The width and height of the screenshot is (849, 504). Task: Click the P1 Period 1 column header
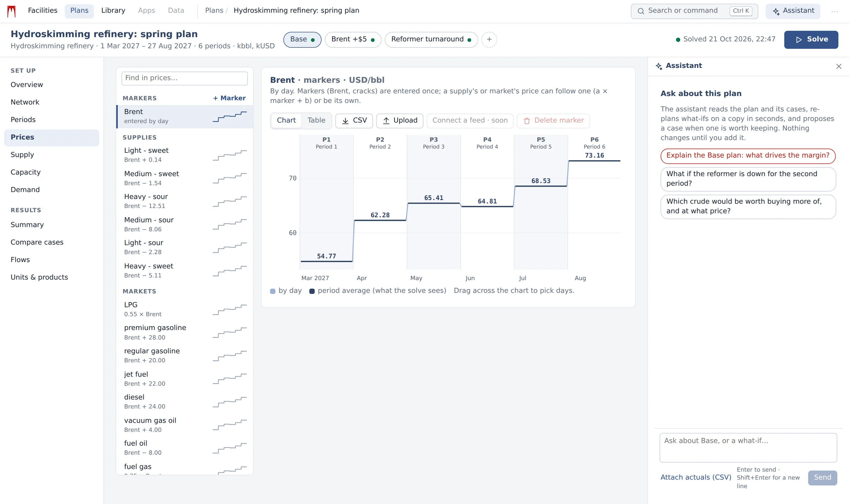click(x=326, y=143)
